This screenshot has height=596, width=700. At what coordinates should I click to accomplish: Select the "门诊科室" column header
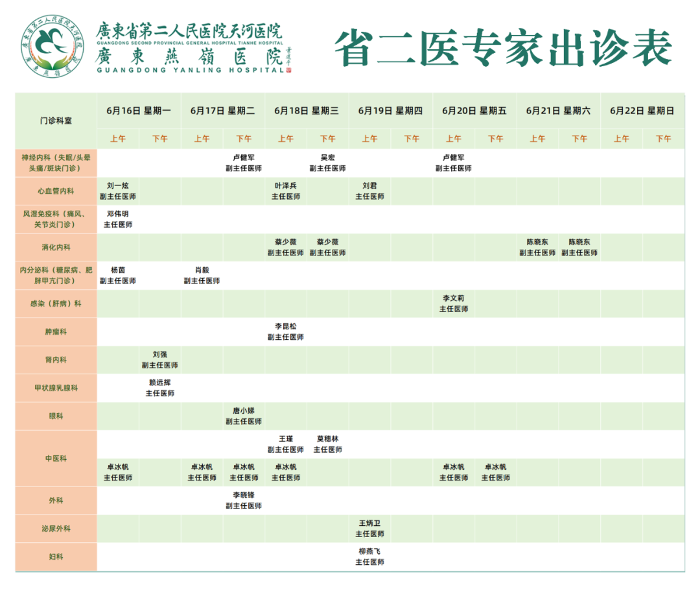(x=56, y=121)
